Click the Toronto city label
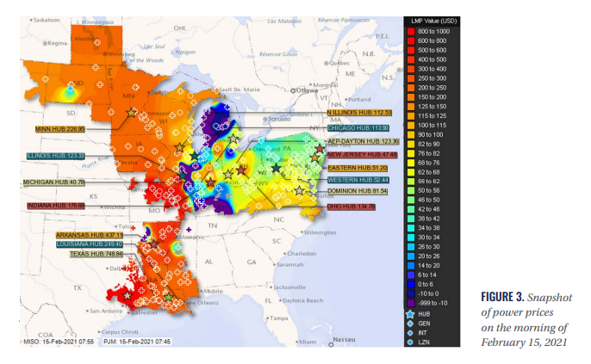The width and height of the screenshot is (591, 364). (279, 119)
